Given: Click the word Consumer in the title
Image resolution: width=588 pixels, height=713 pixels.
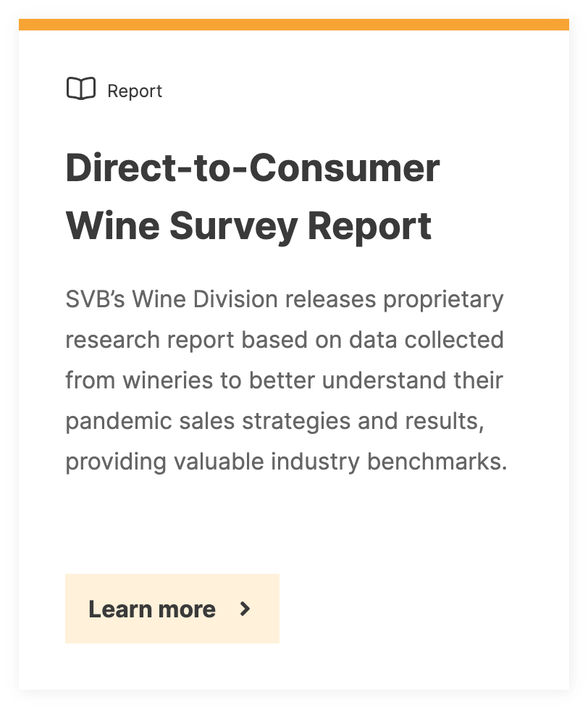Looking at the screenshot, I should click(x=345, y=168).
